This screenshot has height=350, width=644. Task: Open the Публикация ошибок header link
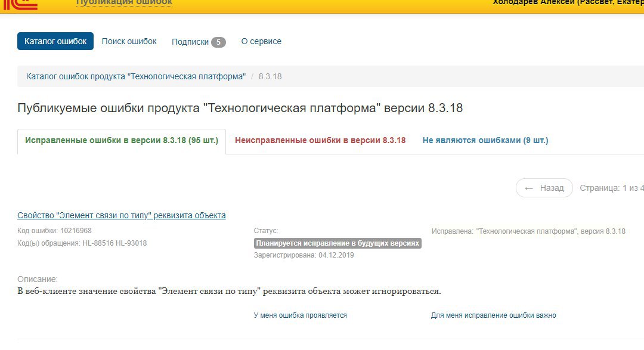pyautogui.click(x=124, y=3)
